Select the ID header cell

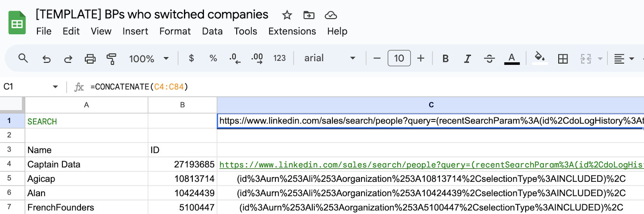click(x=182, y=150)
